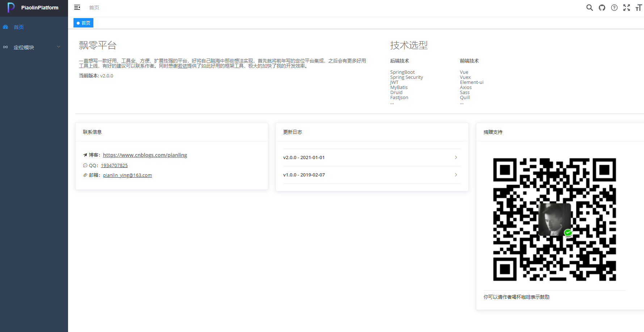Click the PiaolinPlatform logo icon
Screen dimensions: 644x332
coord(11,7)
